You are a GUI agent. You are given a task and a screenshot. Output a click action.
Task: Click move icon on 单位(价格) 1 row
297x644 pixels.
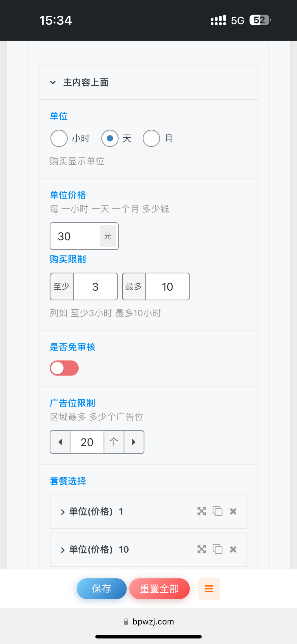202,511
